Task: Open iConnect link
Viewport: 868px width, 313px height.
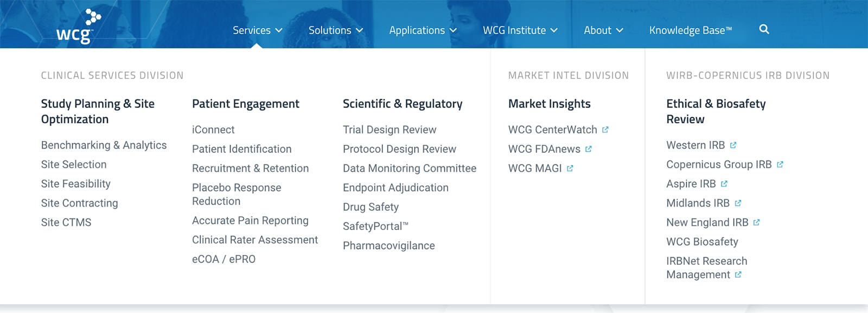Action: (213, 130)
